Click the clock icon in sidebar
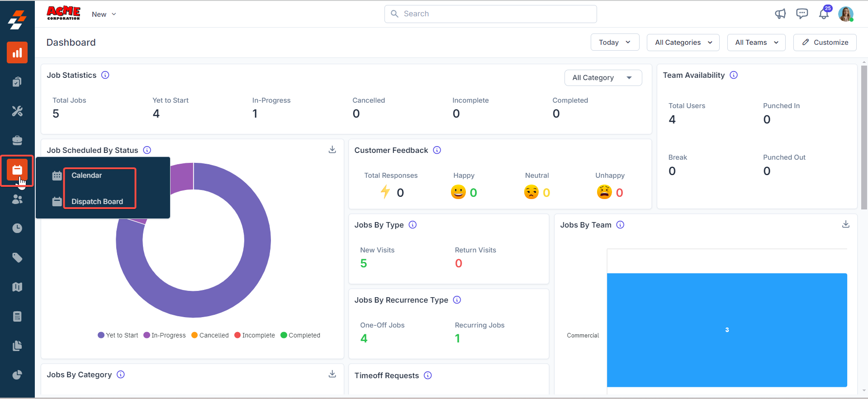The width and height of the screenshot is (868, 399). [x=17, y=228]
